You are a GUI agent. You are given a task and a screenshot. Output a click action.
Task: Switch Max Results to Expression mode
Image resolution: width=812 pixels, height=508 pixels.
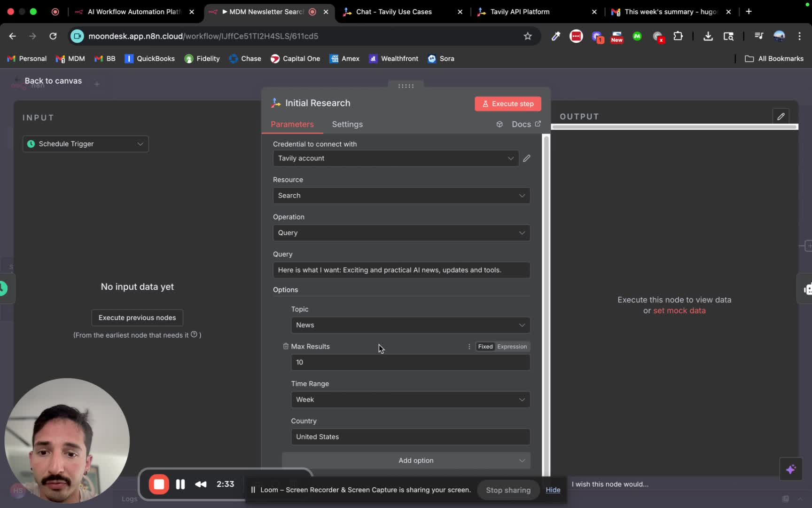point(512,347)
